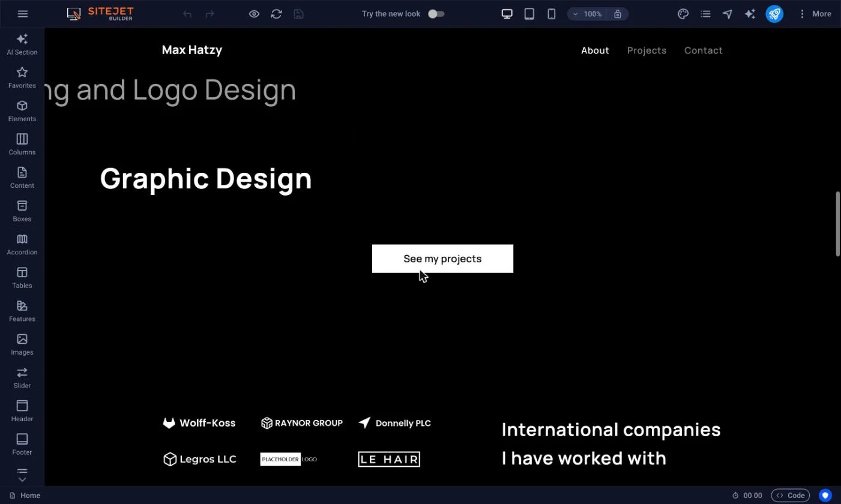841x504 pixels.
Task: Click the reload refresh icon
Action: tap(276, 14)
